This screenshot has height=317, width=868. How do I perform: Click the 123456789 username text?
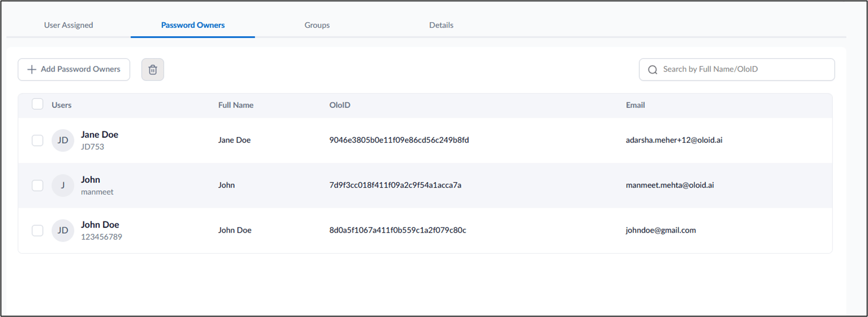coord(102,237)
